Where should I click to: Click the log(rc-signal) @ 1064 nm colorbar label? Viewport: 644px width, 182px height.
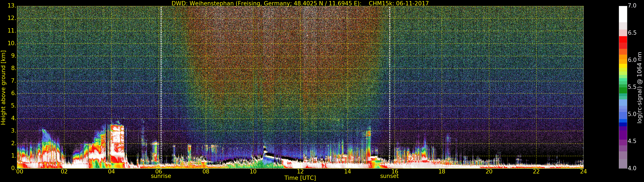(639, 87)
